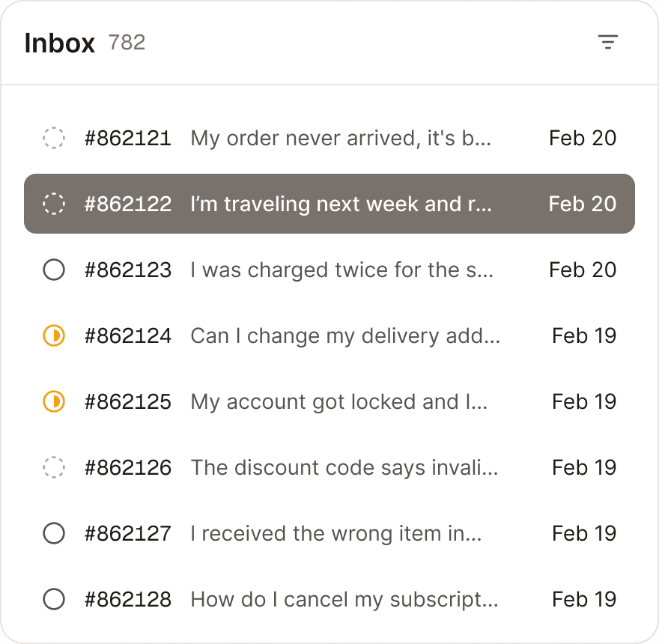
Task: Click dashed status icon for #862126
Action: click(54, 467)
